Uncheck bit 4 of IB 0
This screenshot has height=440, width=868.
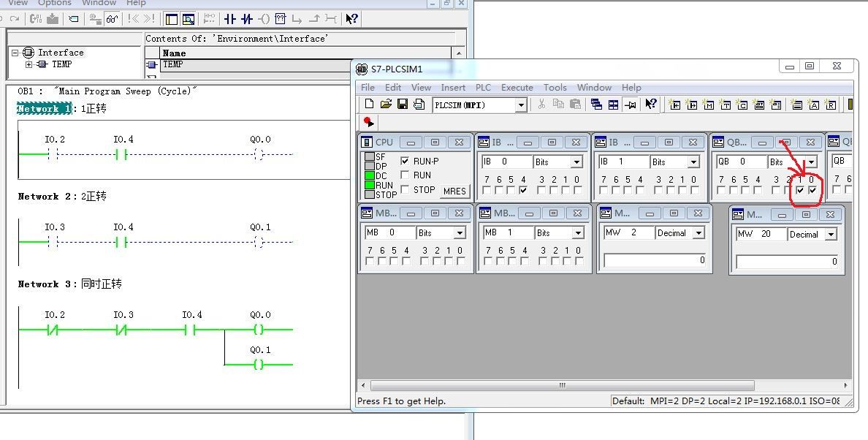(x=523, y=190)
